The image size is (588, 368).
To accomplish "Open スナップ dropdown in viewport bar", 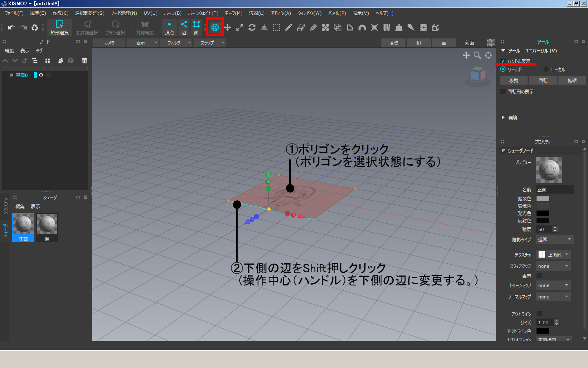I will pos(209,43).
